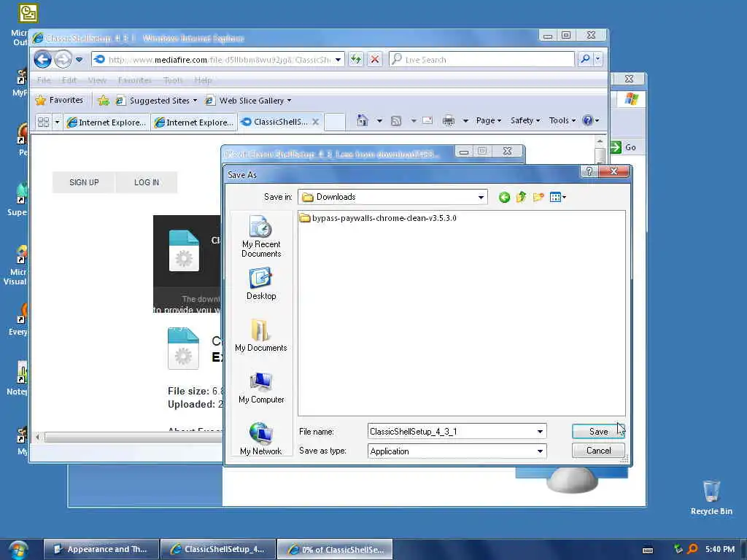Click the Cancel button in Save As
The width and height of the screenshot is (747, 560).
pyautogui.click(x=598, y=451)
